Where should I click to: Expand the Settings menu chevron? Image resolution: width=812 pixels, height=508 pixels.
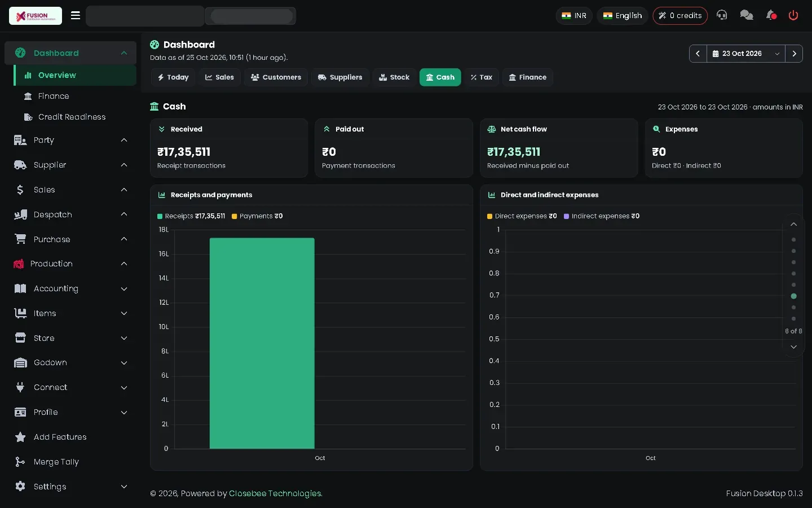click(124, 487)
